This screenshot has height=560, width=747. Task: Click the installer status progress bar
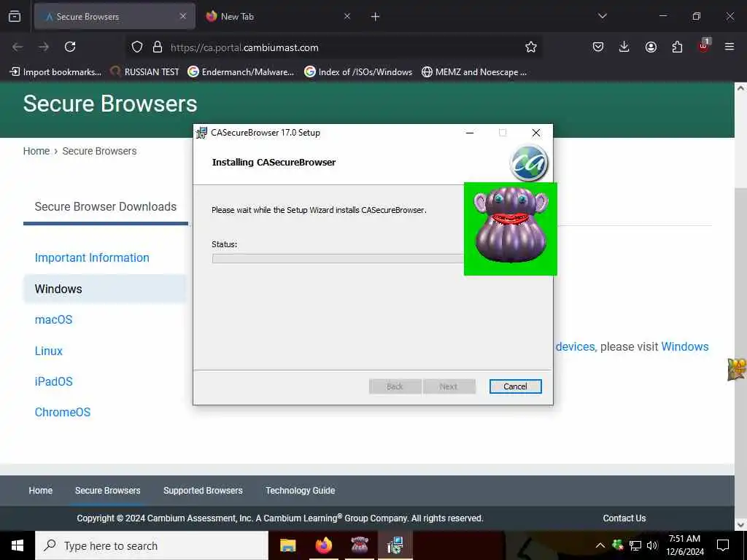338,259
